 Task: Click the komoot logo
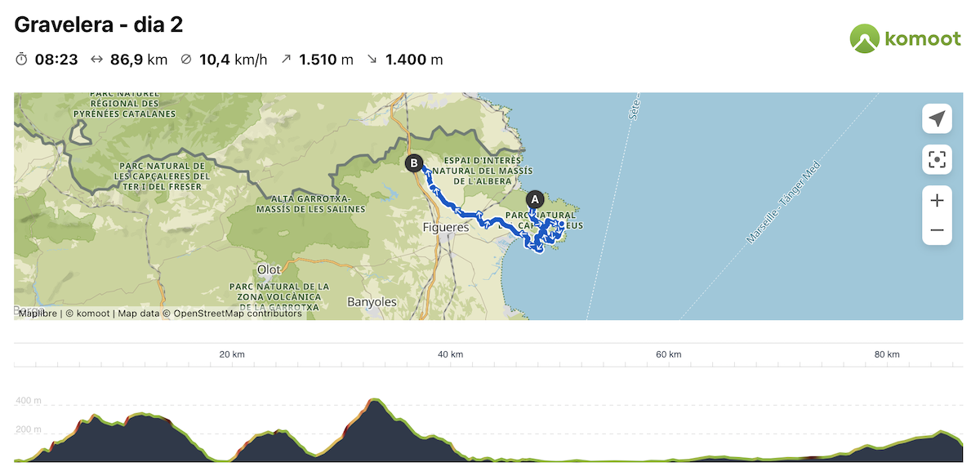click(905, 38)
